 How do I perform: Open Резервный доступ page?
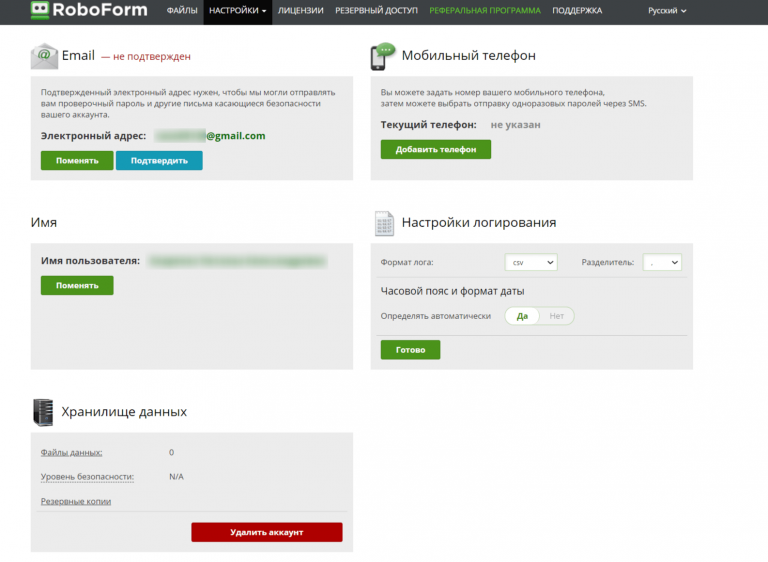click(376, 10)
